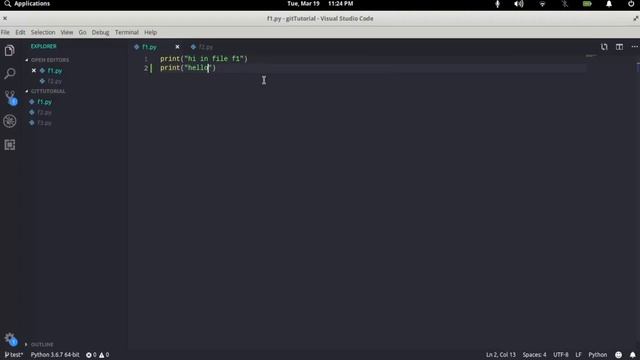Open the Go menu
This screenshot has width=640, height=360.
click(82, 32)
